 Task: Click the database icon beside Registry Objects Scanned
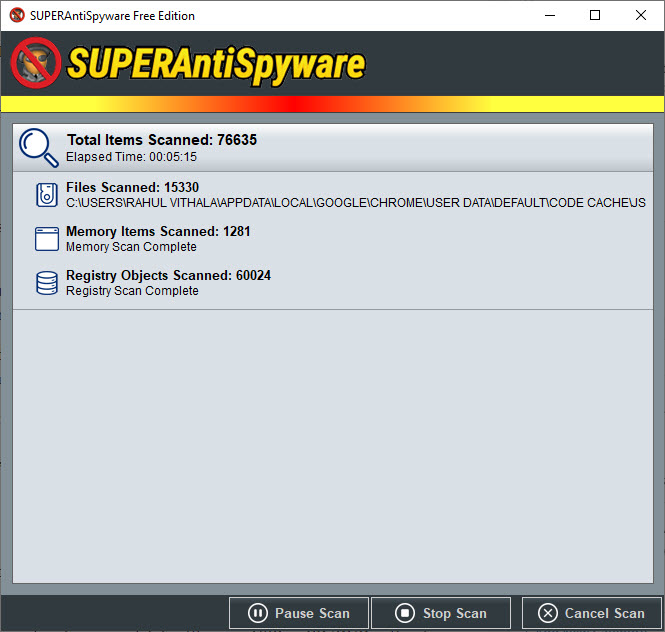[47, 283]
